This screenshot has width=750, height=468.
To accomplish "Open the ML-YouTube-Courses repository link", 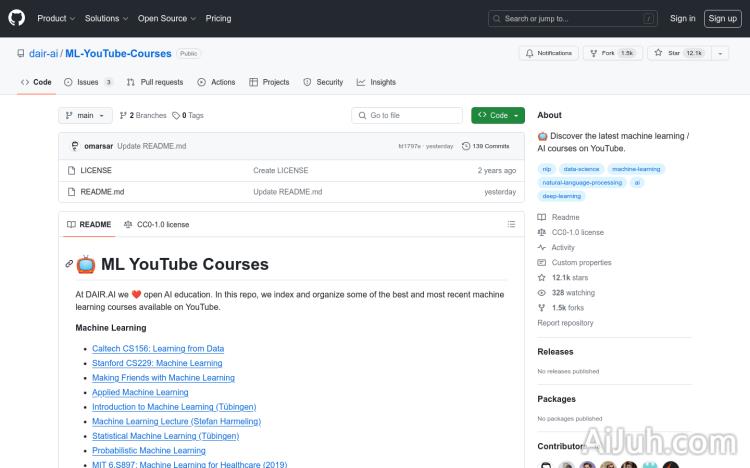I will point(118,54).
